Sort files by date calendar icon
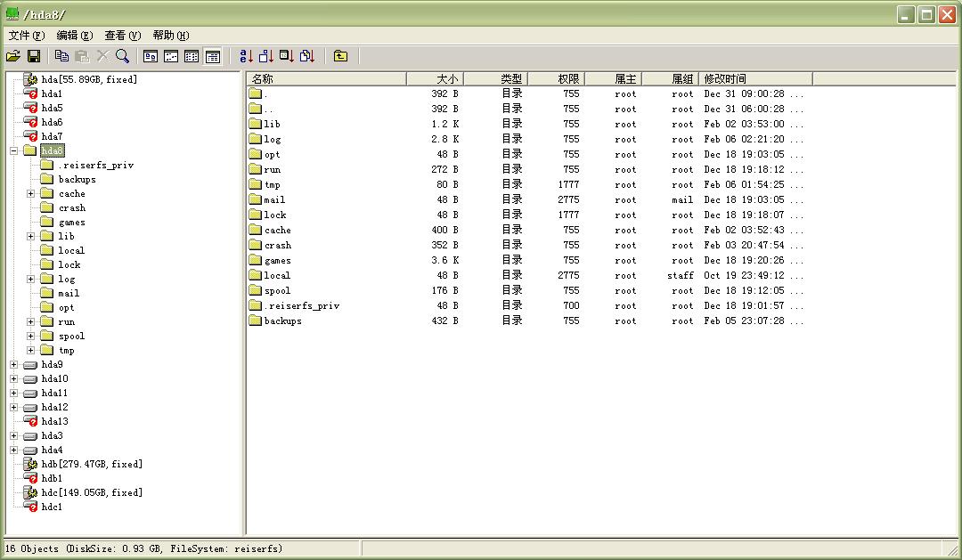Image resolution: width=962 pixels, height=560 pixels. tap(287, 56)
